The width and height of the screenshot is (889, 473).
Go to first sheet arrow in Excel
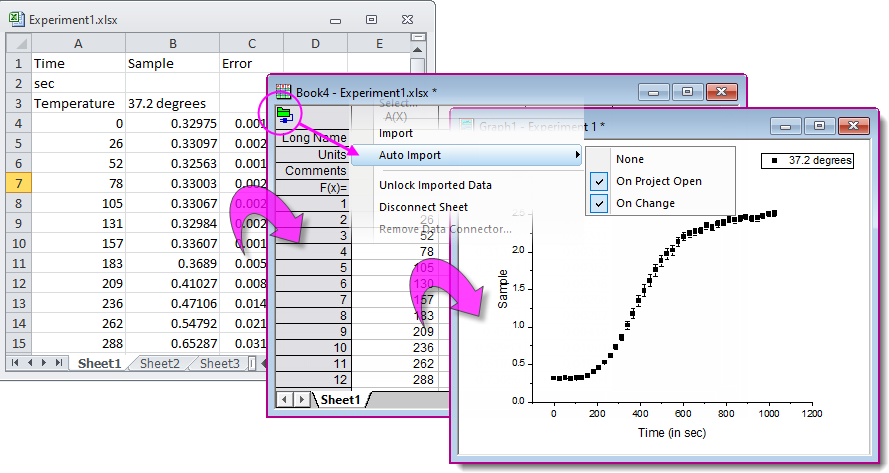click(x=15, y=362)
